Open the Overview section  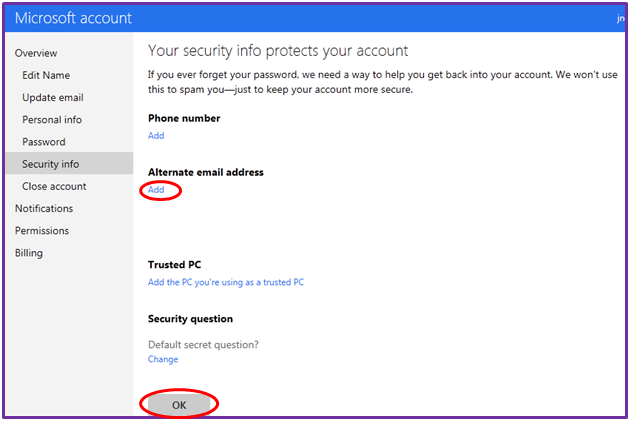(x=36, y=53)
